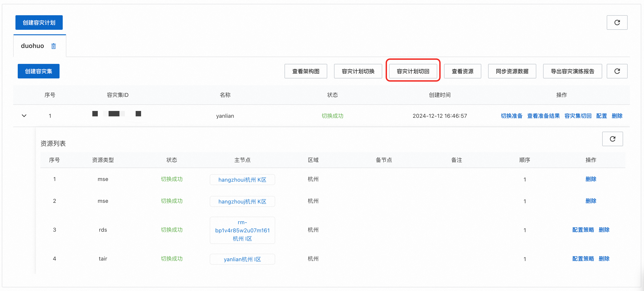Viewport: 644px width, 291px height.
Task: Open rds primary node rm-bp1v4r85w2u07m161 link
Action: pyautogui.click(x=242, y=230)
